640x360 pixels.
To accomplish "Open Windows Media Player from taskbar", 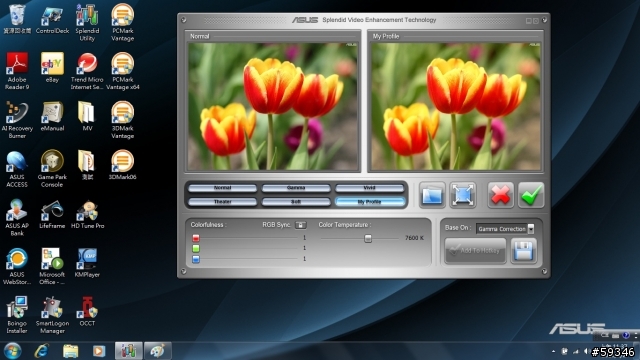I will (x=98, y=351).
